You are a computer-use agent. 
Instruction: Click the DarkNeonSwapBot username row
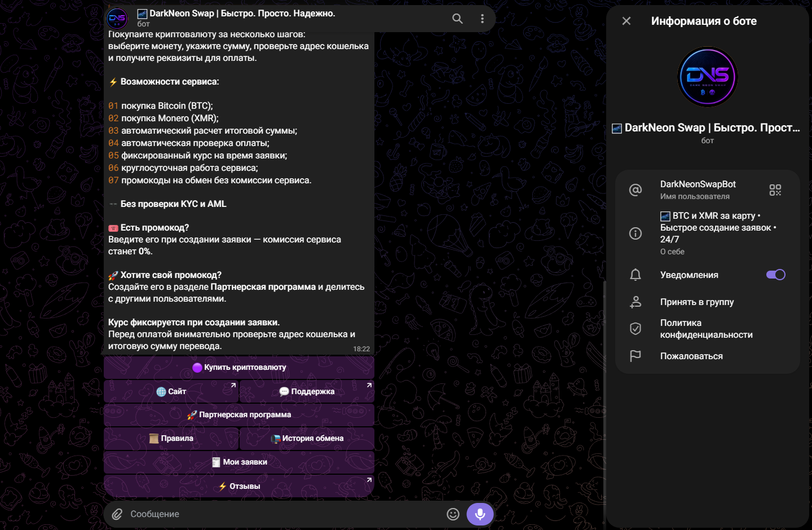click(708, 190)
